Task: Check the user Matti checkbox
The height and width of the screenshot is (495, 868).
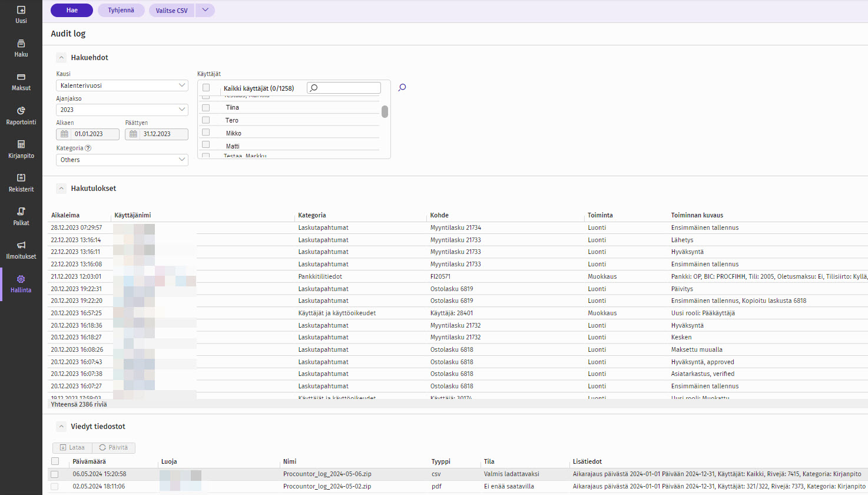Action: pyautogui.click(x=206, y=145)
